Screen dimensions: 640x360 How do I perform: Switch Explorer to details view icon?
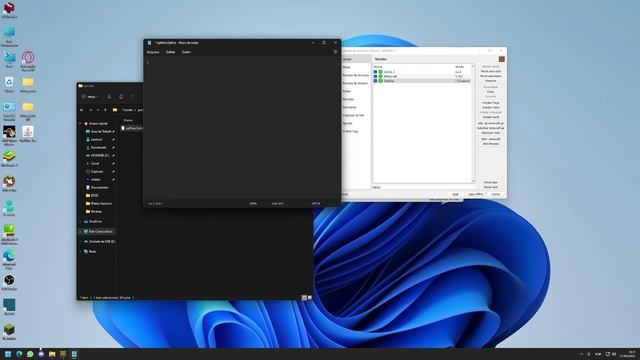(x=304, y=298)
